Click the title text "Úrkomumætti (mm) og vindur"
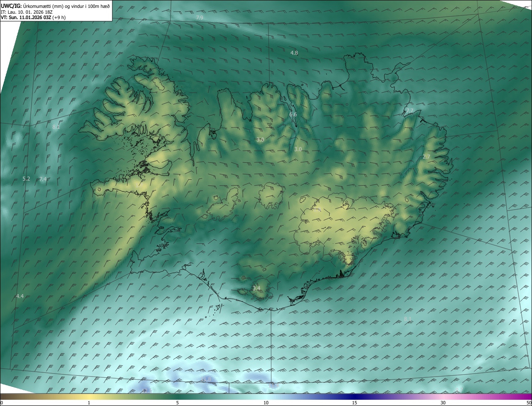This screenshot has height=406, width=532. 54,6
